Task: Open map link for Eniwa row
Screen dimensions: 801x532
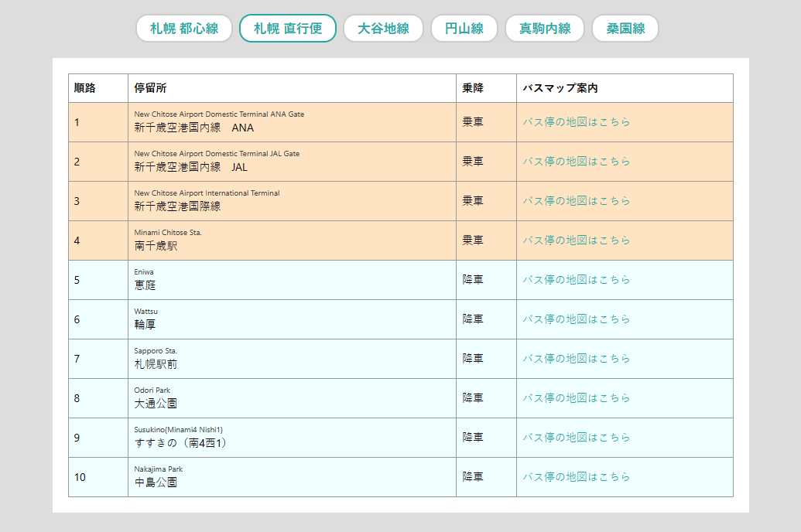Action: point(576,280)
